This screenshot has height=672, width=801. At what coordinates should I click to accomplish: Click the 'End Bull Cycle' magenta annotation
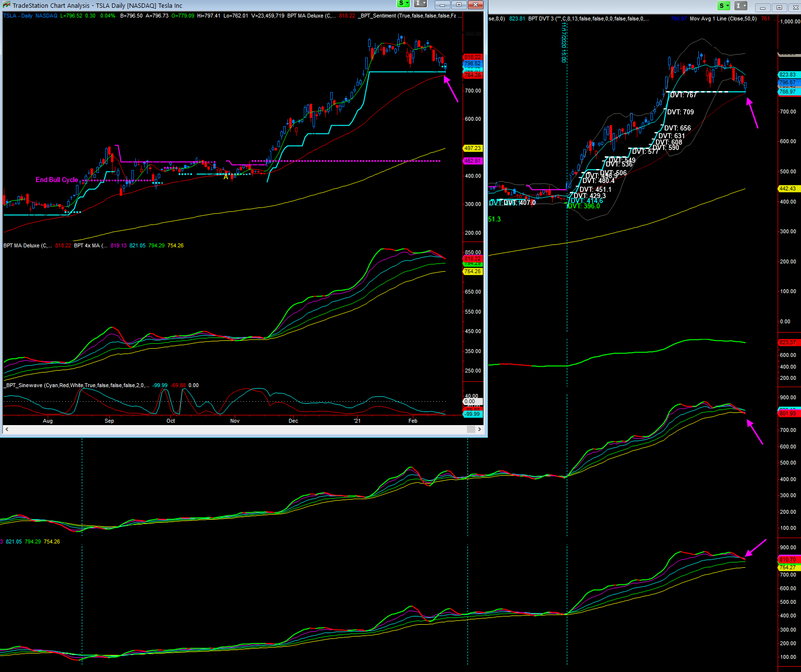pos(56,180)
